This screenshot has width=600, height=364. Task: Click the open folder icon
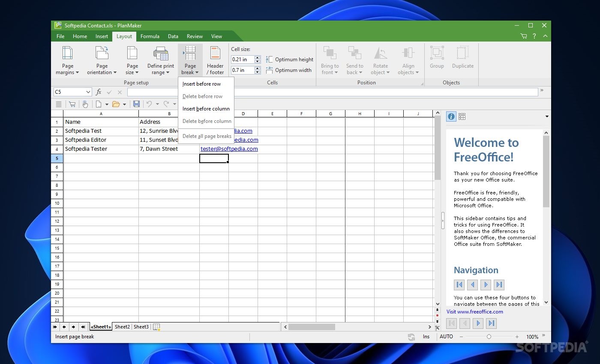[x=116, y=104]
